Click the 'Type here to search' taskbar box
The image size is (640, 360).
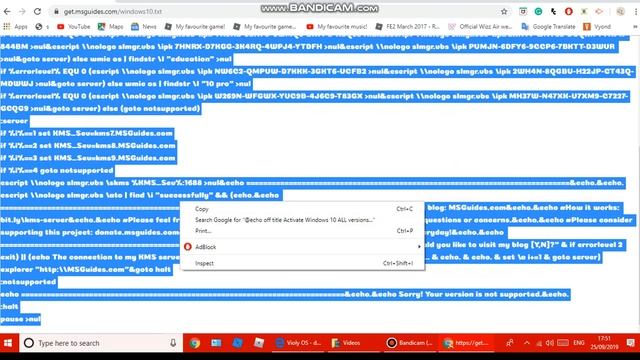(x=101, y=343)
